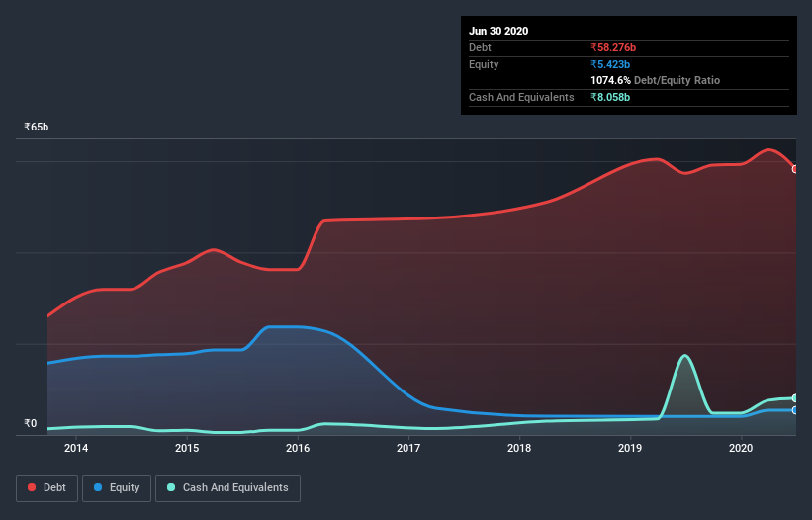812x520 pixels.
Task: Toggle the Equity legend button
Action: [x=117, y=488]
